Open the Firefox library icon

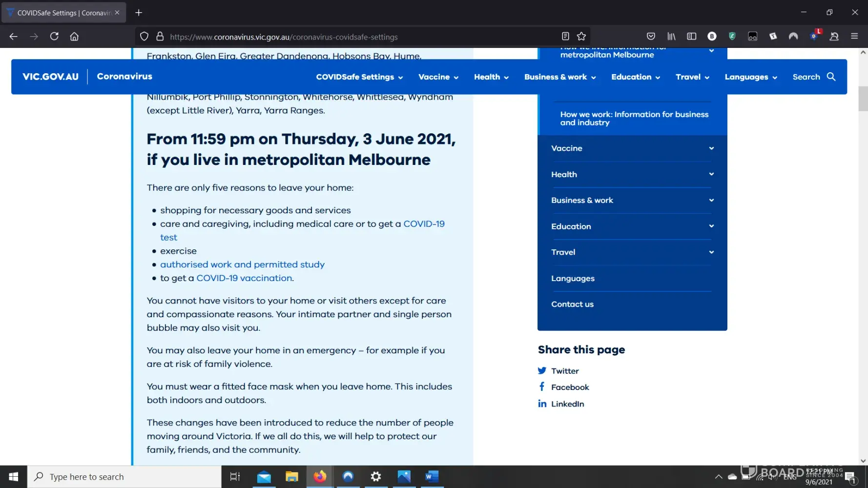tap(671, 37)
